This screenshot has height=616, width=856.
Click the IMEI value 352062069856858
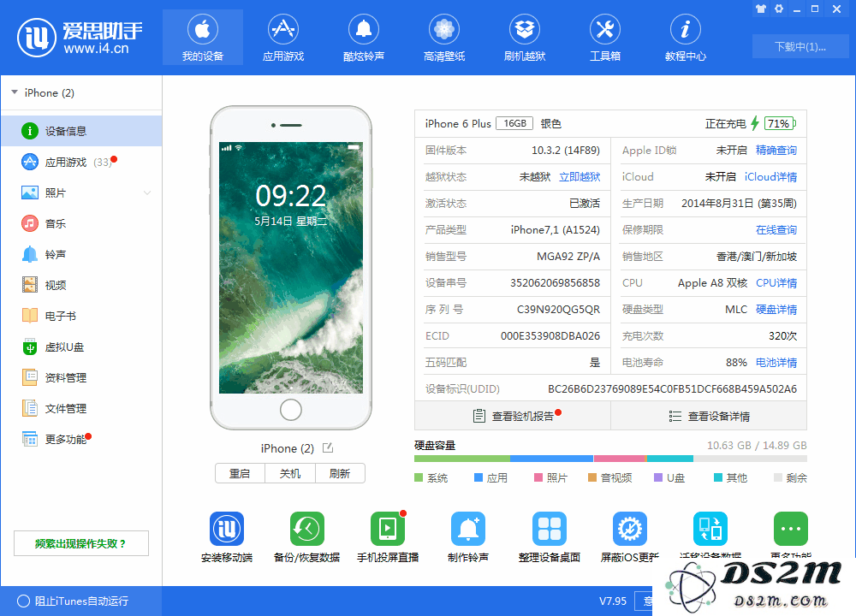(555, 282)
